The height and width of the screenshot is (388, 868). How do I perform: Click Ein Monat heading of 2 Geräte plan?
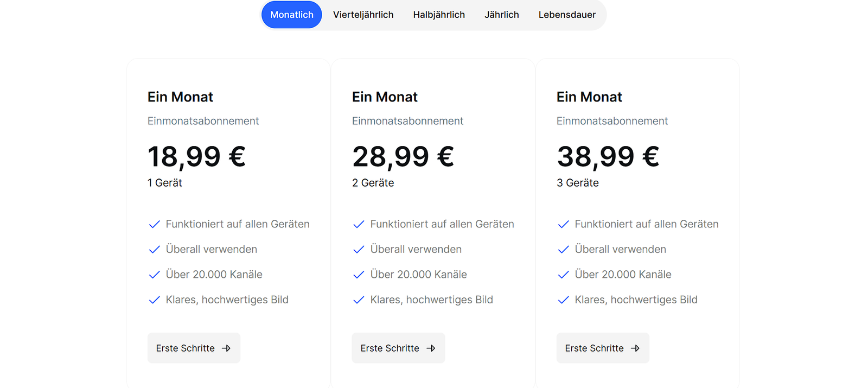coord(385,97)
